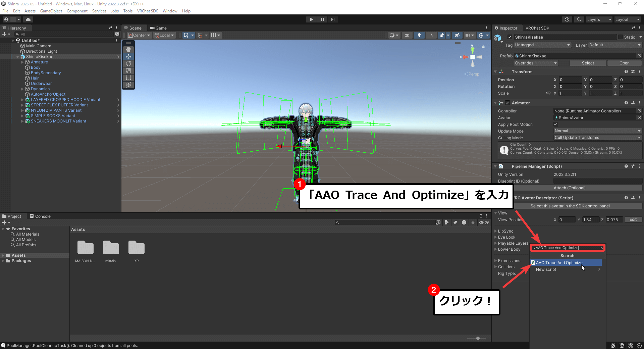
Task: Toggle Animator component enabled checkbox
Action: (507, 103)
